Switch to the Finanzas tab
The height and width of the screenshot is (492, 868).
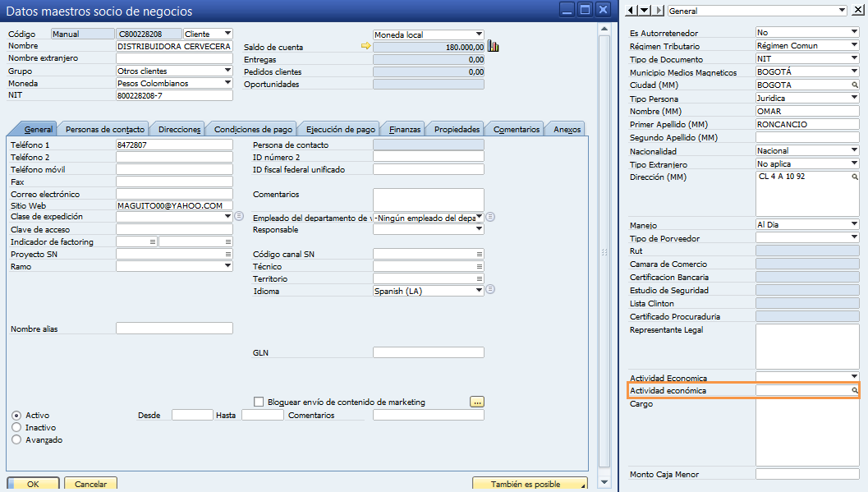tap(404, 129)
